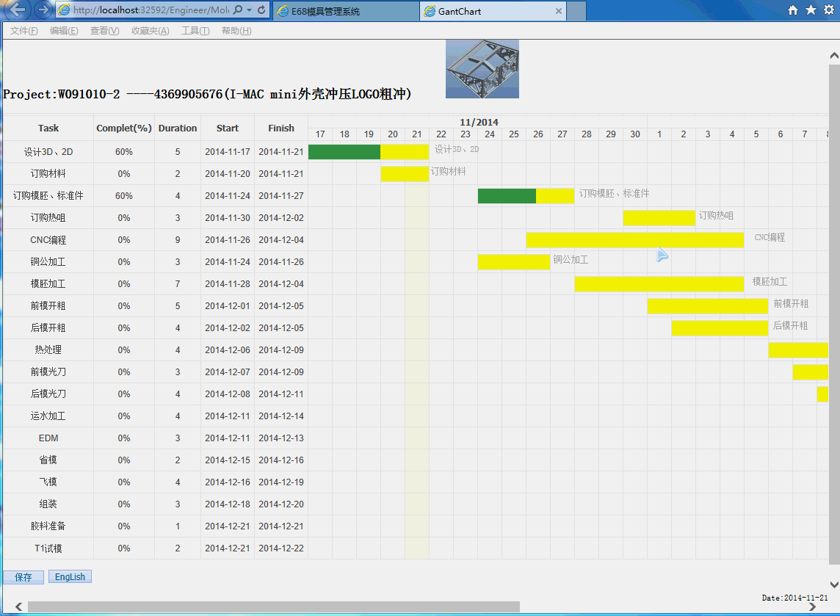The width and height of the screenshot is (840, 616).
Task: Refresh the page with the reload icon
Action: pos(261,10)
